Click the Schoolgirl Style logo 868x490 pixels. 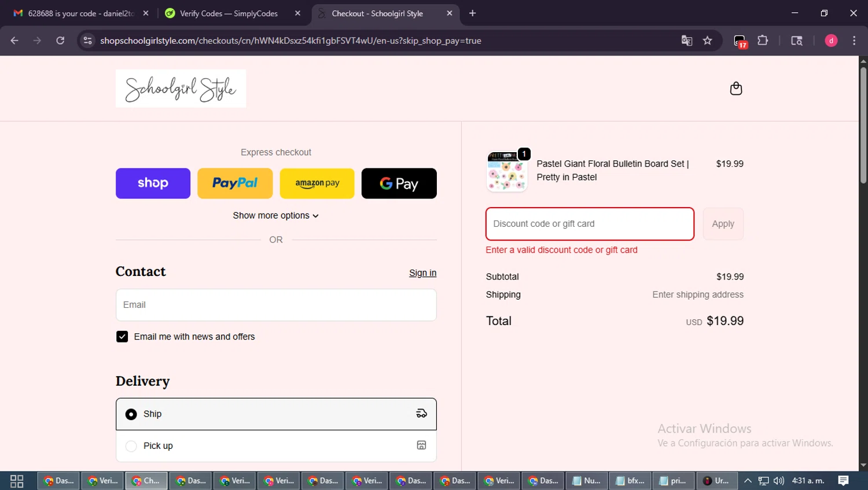pos(181,89)
